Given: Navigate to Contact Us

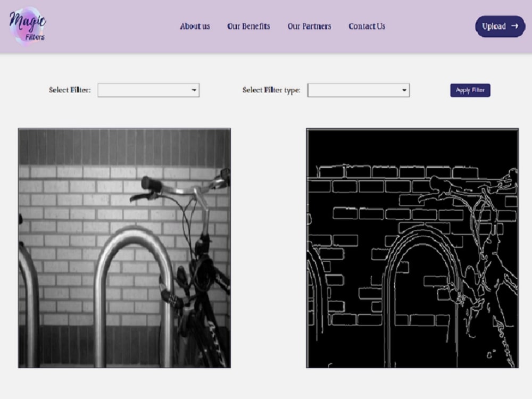Looking at the screenshot, I should [x=367, y=27].
